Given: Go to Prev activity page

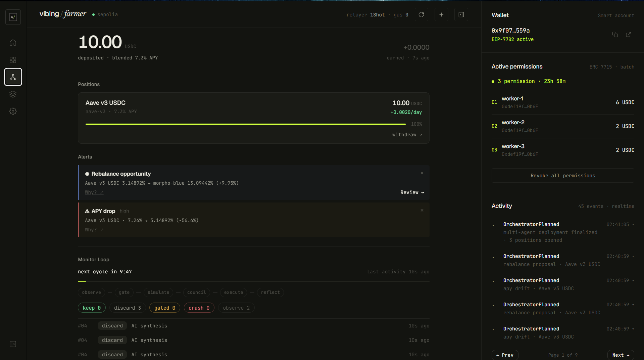Looking at the screenshot, I should [505, 355].
